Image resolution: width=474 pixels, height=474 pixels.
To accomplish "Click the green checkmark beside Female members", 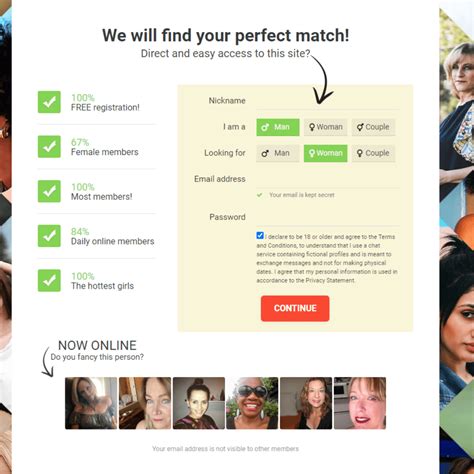I will point(49,146).
